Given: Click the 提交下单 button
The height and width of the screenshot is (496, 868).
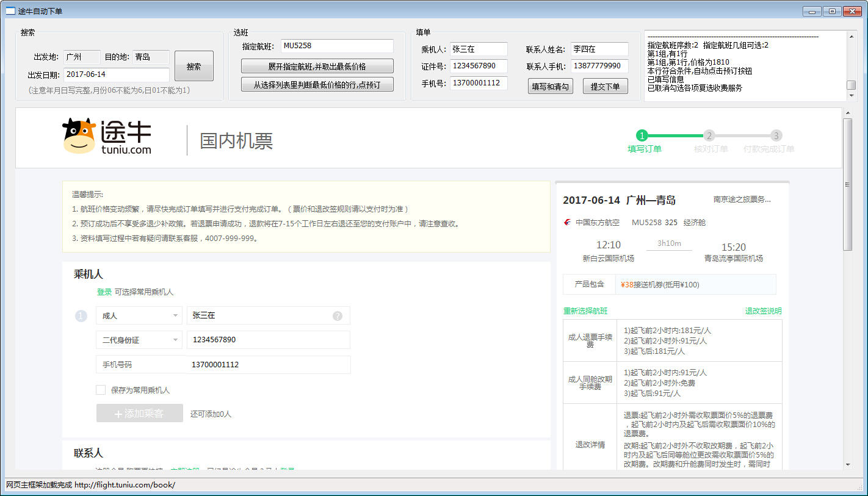Looking at the screenshot, I should [606, 87].
